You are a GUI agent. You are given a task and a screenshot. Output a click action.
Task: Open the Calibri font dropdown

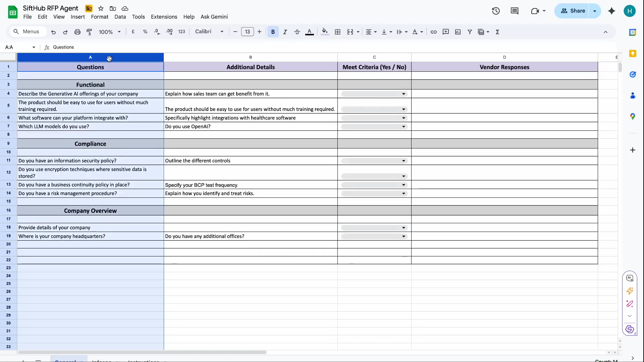209,32
